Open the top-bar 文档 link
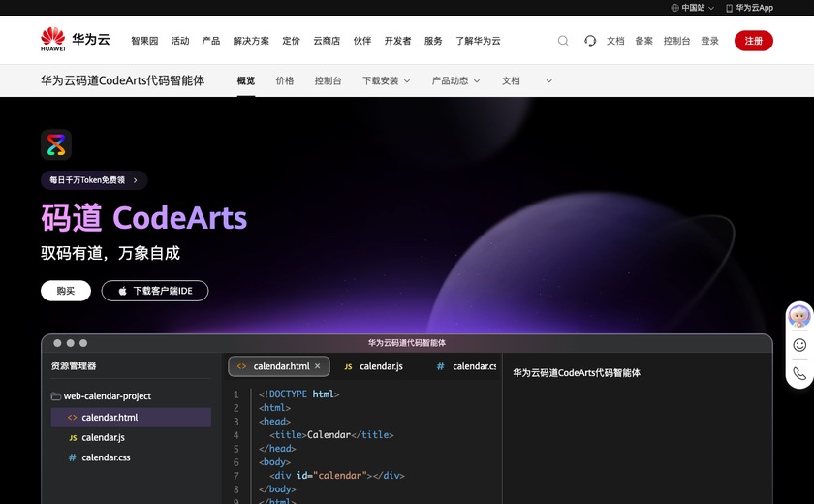This screenshot has height=504, width=814. tap(615, 41)
